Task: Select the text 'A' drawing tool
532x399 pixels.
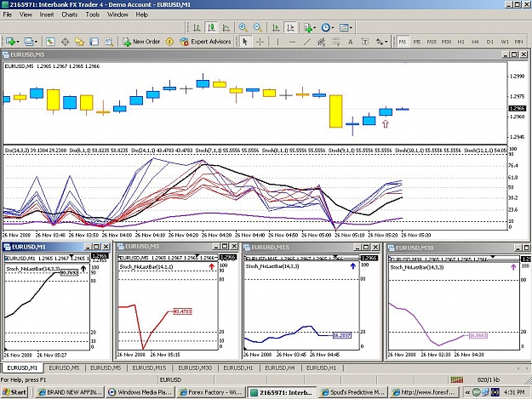Action: (x=350, y=42)
